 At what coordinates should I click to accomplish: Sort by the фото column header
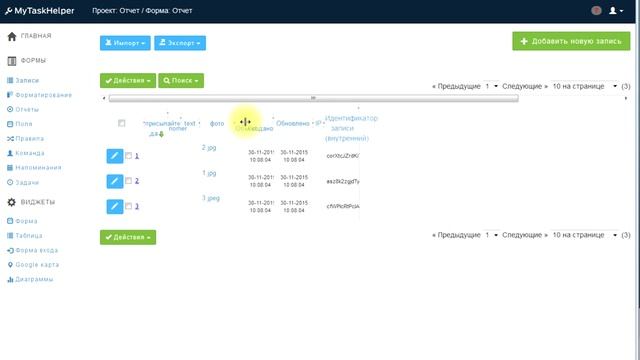point(217,123)
